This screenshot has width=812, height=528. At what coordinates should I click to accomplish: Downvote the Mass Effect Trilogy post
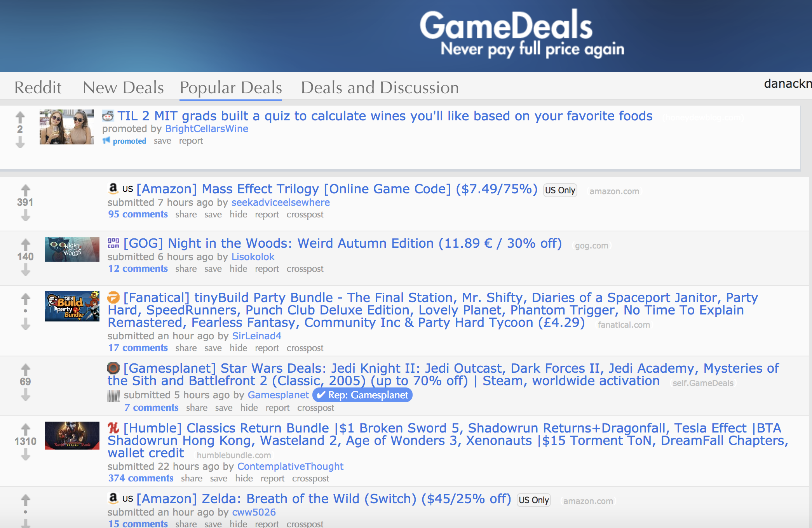coord(25,215)
